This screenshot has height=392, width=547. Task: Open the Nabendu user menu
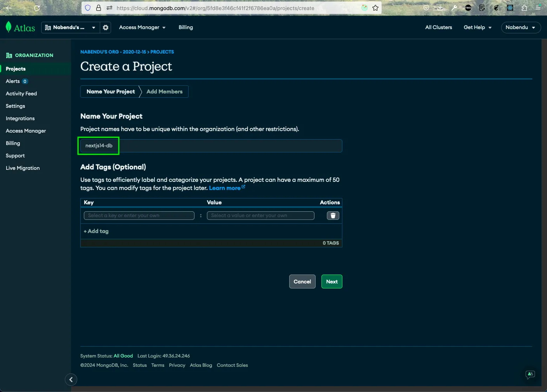pos(521,28)
